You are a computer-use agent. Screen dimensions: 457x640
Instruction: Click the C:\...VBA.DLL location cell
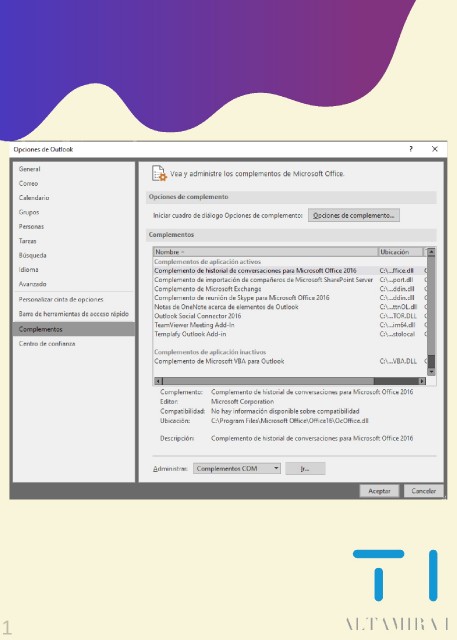pos(398,361)
